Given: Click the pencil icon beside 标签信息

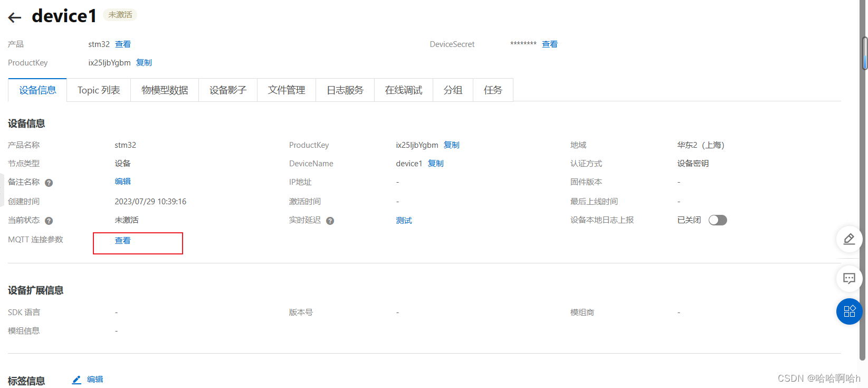Looking at the screenshot, I should (77, 380).
